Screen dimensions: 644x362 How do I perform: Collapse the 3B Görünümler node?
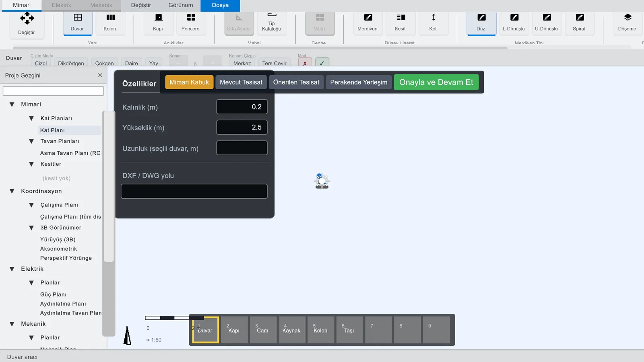tap(31, 228)
